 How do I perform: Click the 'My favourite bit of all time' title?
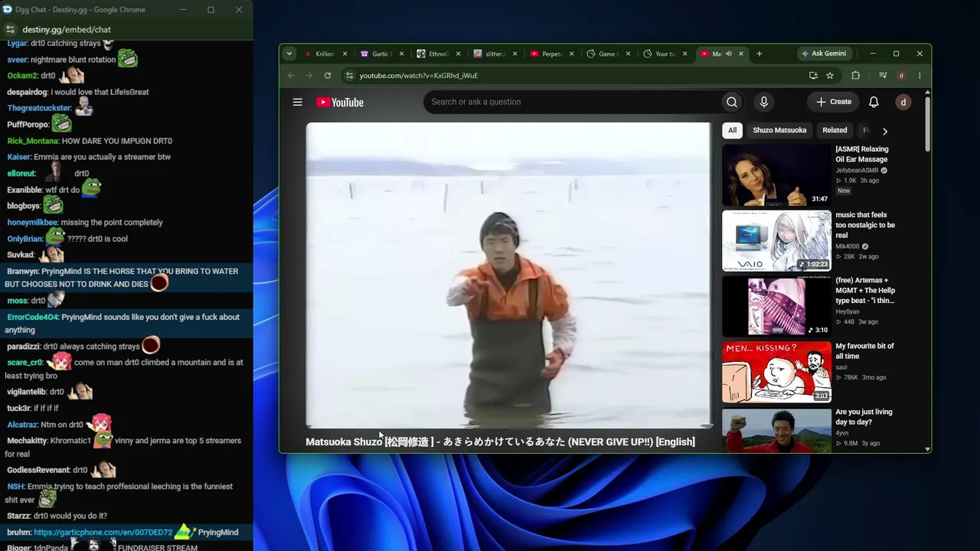click(x=864, y=351)
